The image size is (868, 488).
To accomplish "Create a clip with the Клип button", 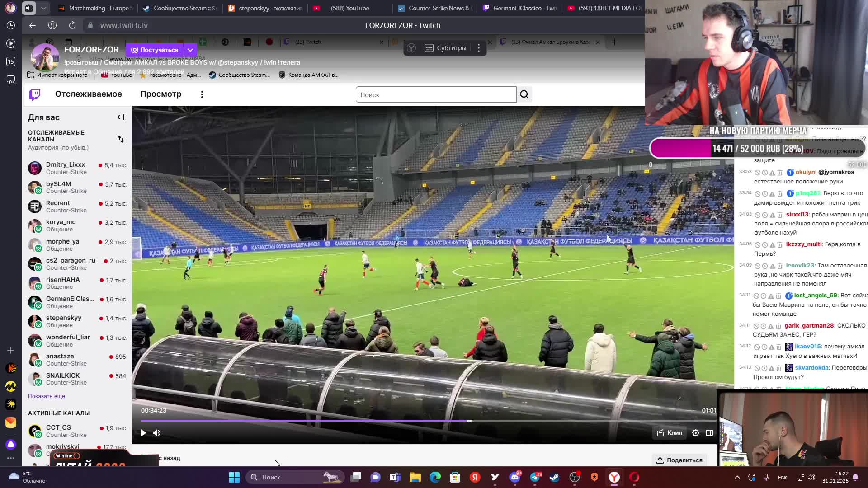I will point(670,433).
